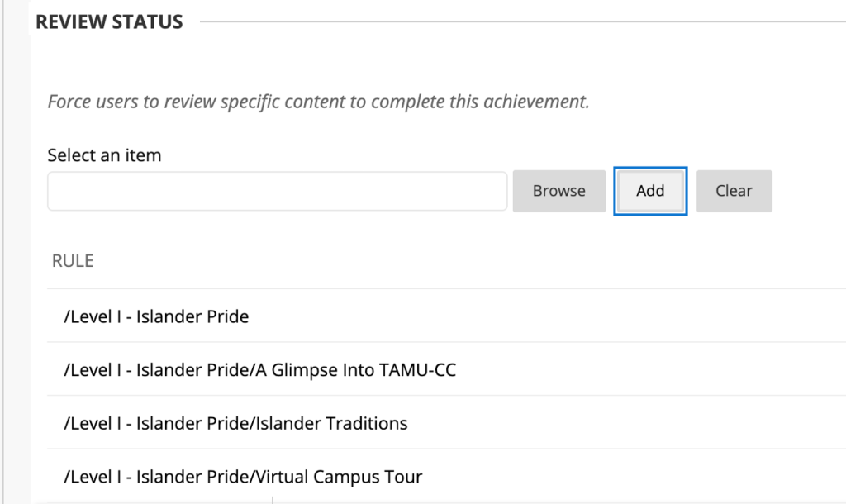Click the Browse button

[x=558, y=191]
